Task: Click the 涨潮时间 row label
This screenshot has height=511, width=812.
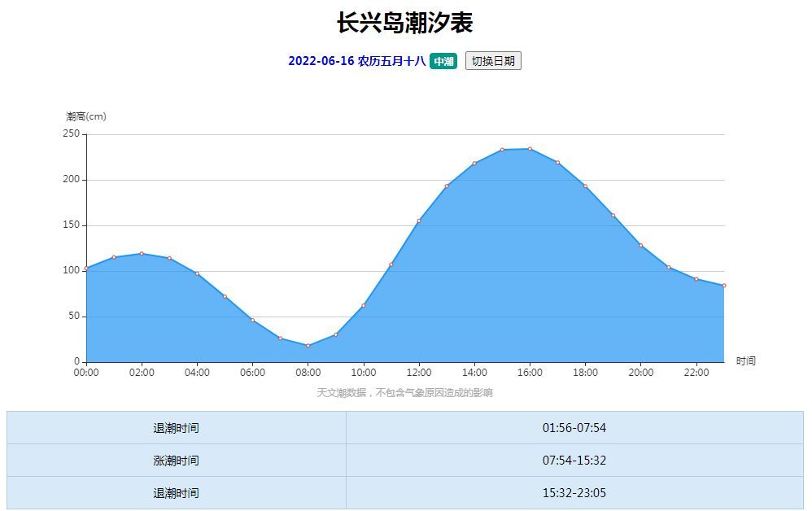Action: [176, 461]
